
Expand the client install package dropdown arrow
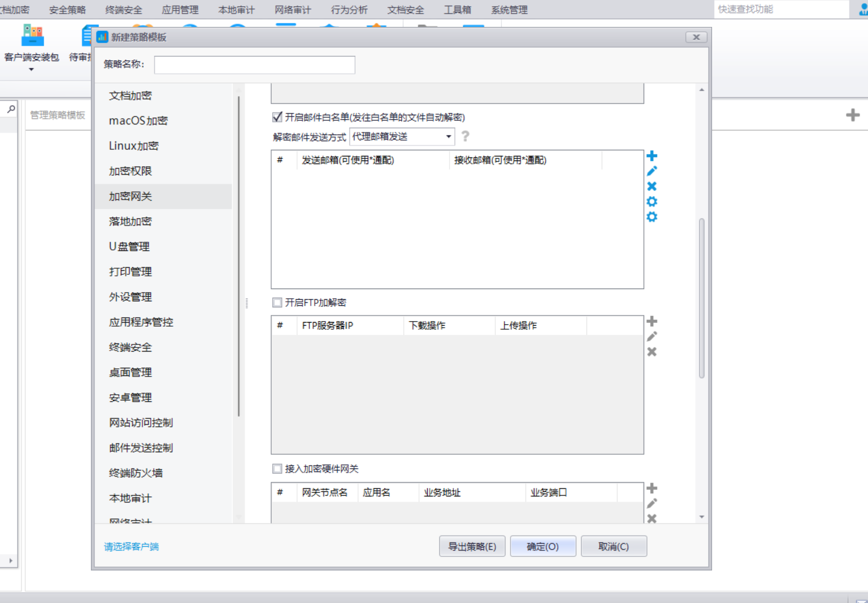click(31, 70)
